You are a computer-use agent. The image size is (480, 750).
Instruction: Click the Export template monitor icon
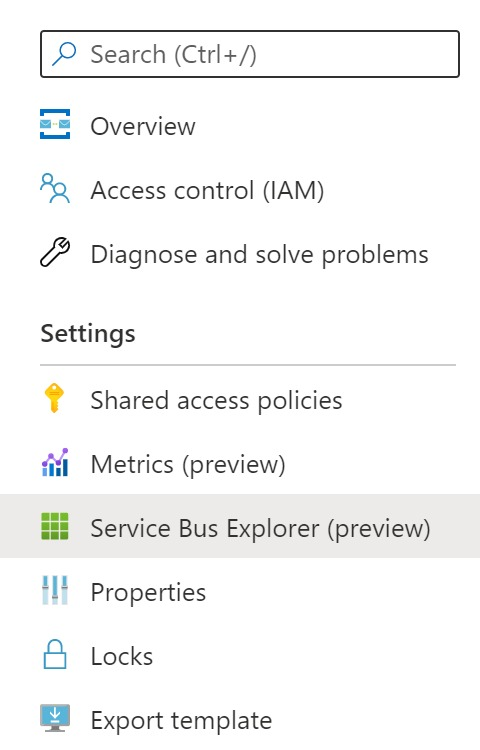(x=55, y=718)
